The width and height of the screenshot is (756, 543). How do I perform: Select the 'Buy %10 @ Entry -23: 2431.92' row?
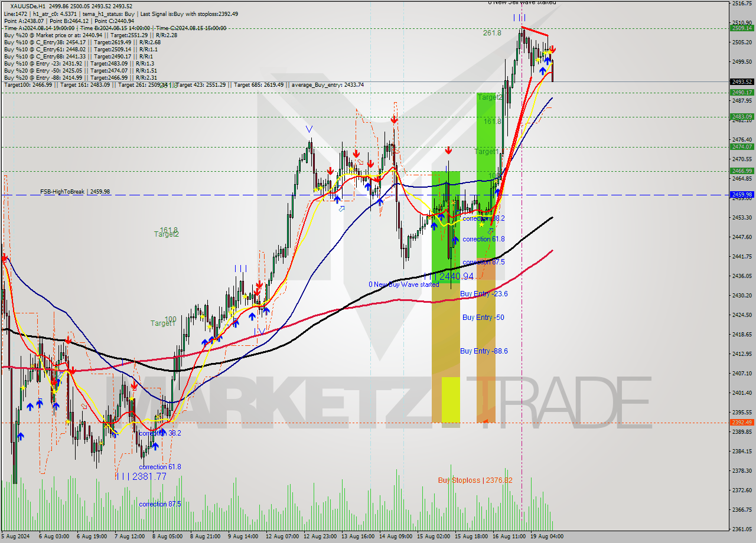point(79,63)
